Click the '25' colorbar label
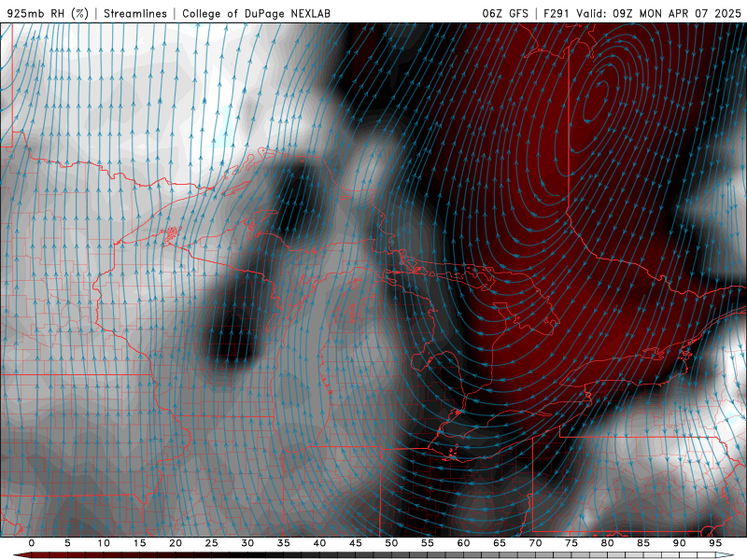The height and width of the screenshot is (560, 747). (212, 543)
